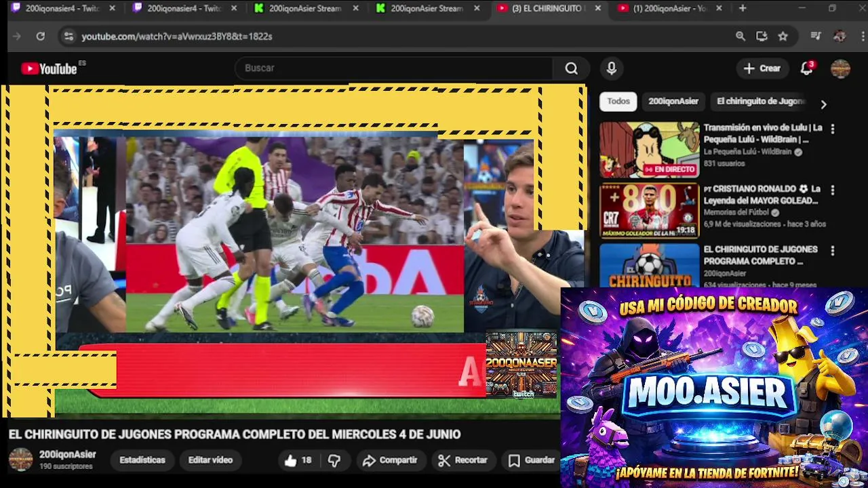
Task: Click the Recortar clip button
Action: point(463,460)
